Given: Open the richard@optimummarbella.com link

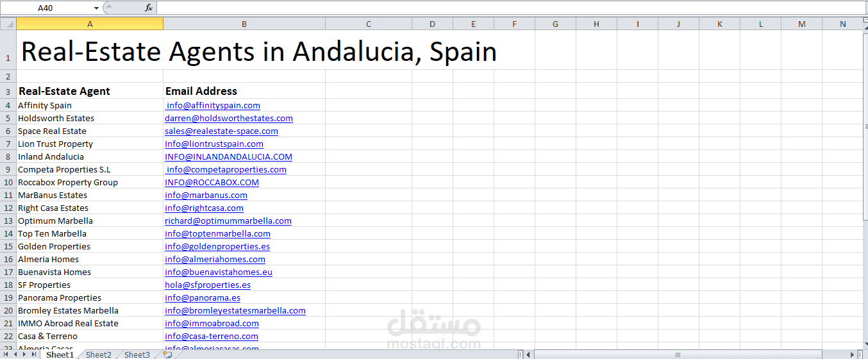Looking at the screenshot, I should click(228, 221).
